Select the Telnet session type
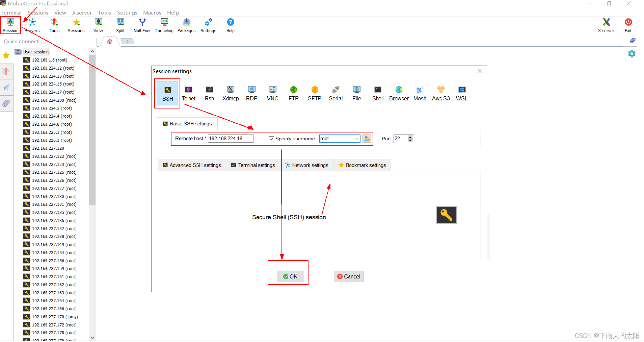The width and height of the screenshot is (644, 342). tap(189, 94)
